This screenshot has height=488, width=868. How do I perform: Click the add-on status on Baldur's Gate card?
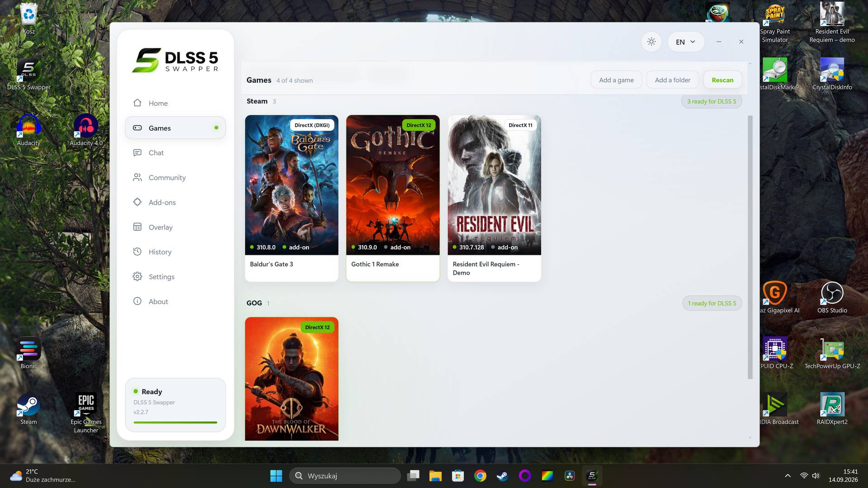[296, 247]
